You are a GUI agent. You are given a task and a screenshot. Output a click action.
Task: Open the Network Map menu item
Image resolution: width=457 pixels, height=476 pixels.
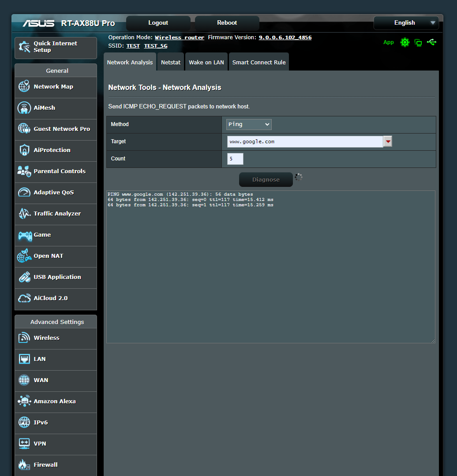coord(56,87)
